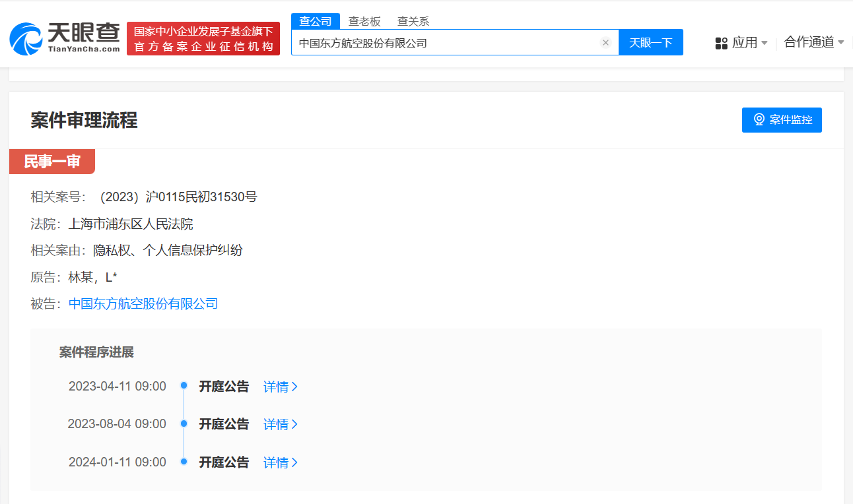Click the apps grid icon beside 应用

pyautogui.click(x=720, y=42)
